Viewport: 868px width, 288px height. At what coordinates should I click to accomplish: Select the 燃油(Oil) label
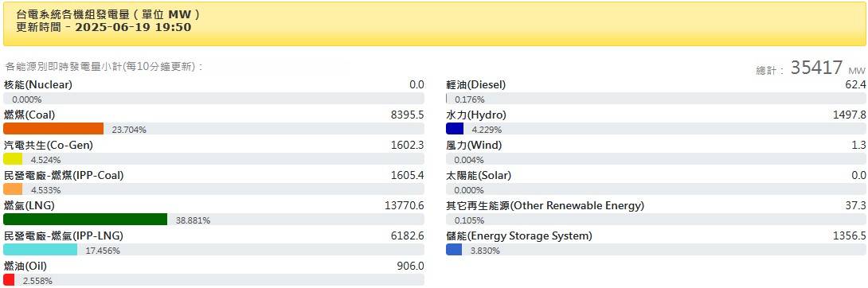pyautogui.click(x=25, y=266)
